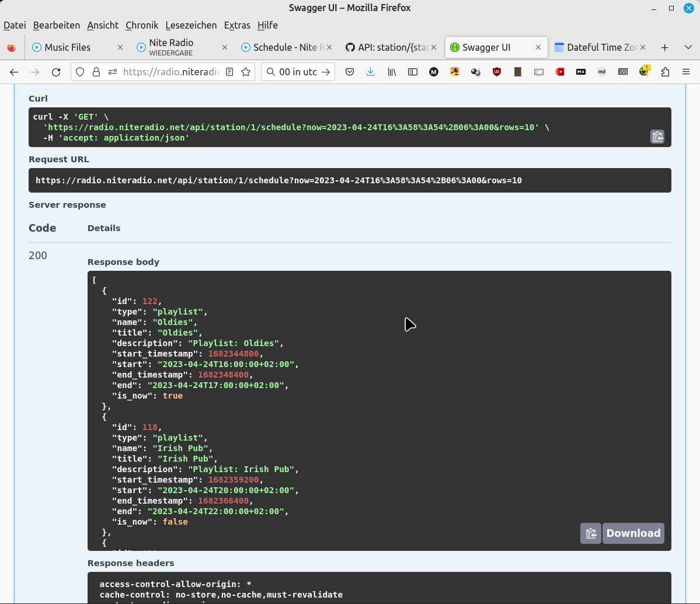The image size is (700, 604).
Task: Save the page to Pocket
Action: coord(350,72)
